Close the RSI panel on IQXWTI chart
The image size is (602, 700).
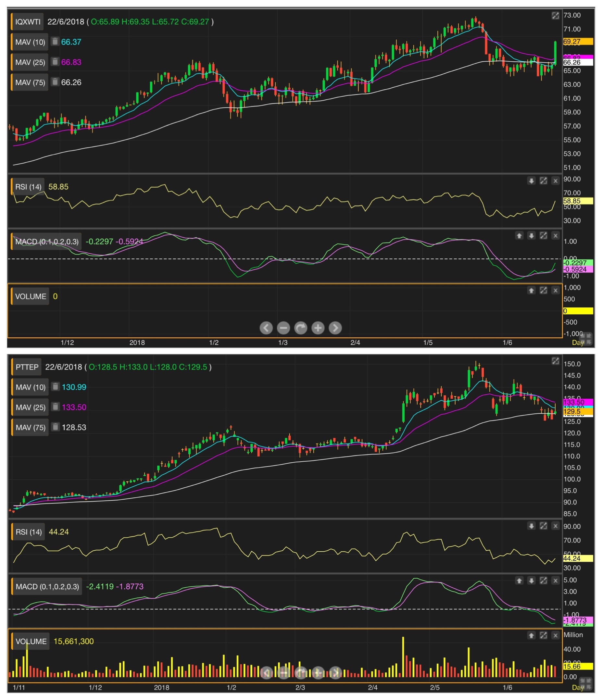coord(555,181)
